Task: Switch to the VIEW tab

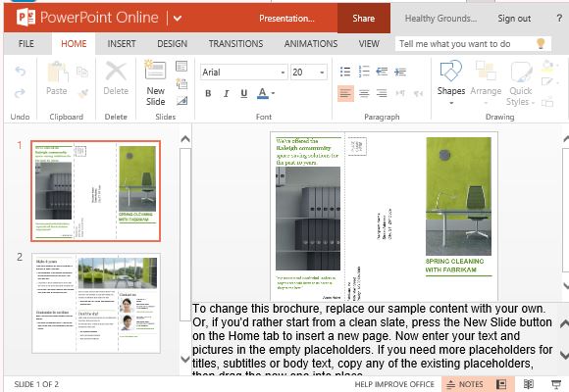Action: 369,44
